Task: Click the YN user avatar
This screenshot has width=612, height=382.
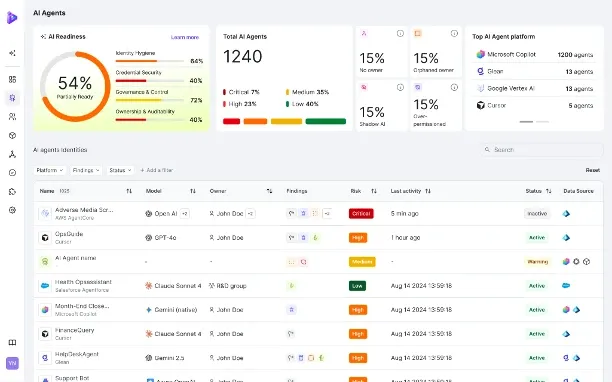Action: tap(12, 363)
